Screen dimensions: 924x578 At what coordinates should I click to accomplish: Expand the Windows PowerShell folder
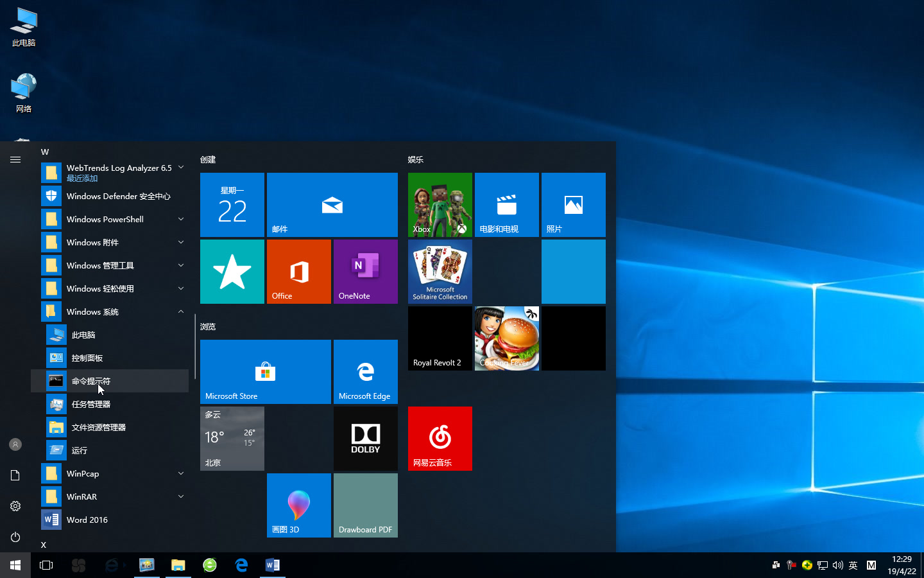110,219
